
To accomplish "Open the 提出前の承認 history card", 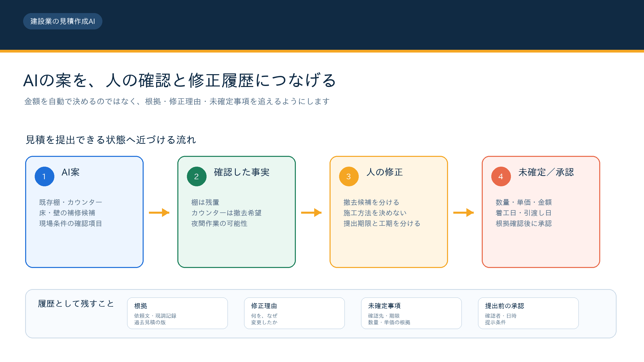I will (528, 313).
